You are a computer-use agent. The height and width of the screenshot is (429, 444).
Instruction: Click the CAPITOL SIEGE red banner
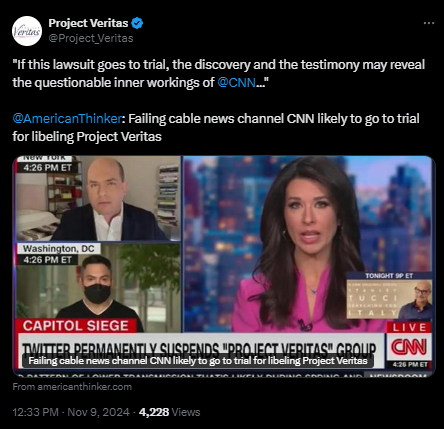click(76, 326)
